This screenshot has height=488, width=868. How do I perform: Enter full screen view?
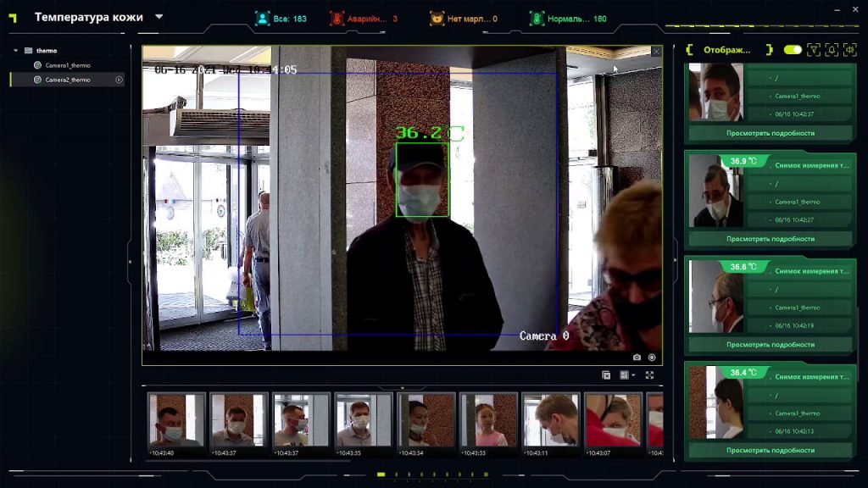(650, 374)
